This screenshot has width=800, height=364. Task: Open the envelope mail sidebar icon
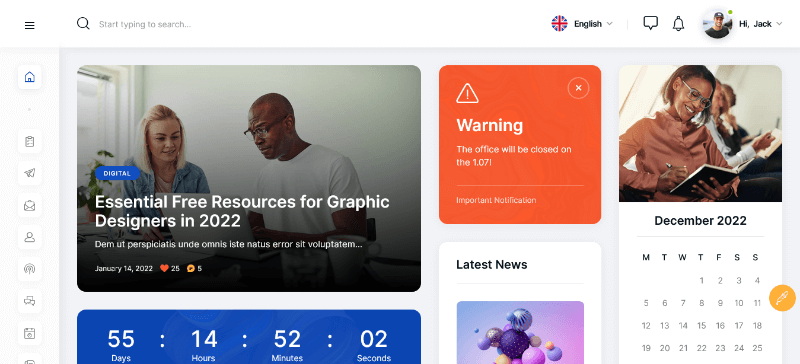[30, 206]
